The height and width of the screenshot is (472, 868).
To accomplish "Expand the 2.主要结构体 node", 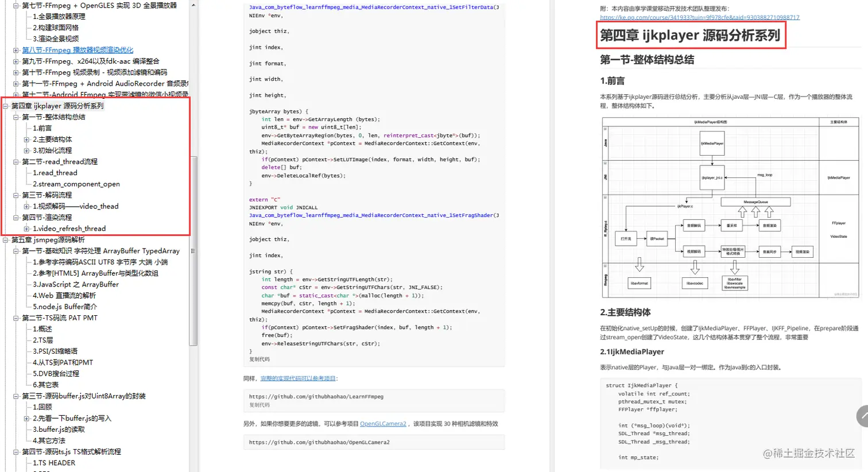I will coord(26,140).
